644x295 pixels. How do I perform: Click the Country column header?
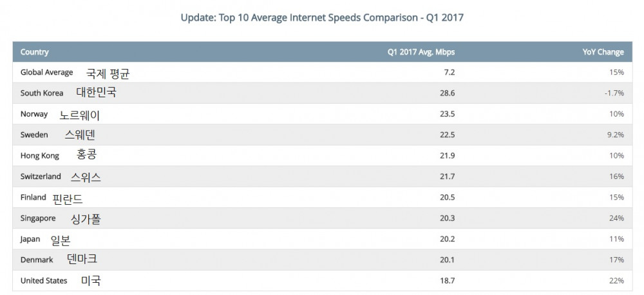(x=35, y=52)
